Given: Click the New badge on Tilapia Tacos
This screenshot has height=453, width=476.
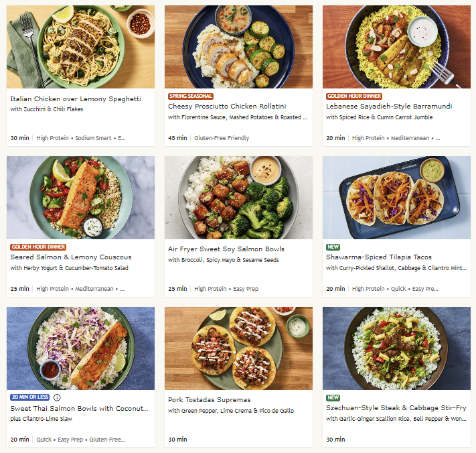Looking at the screenshot, I should [x=333, y=247].
